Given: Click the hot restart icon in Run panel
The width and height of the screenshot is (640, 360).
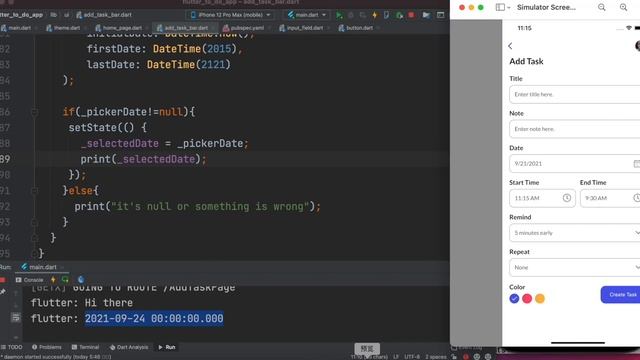Looking at the screenshot, I should coord(65,280).
